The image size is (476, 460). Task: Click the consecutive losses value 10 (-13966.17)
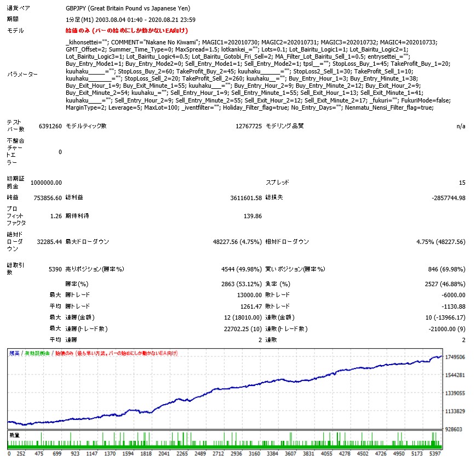(445, 317)
